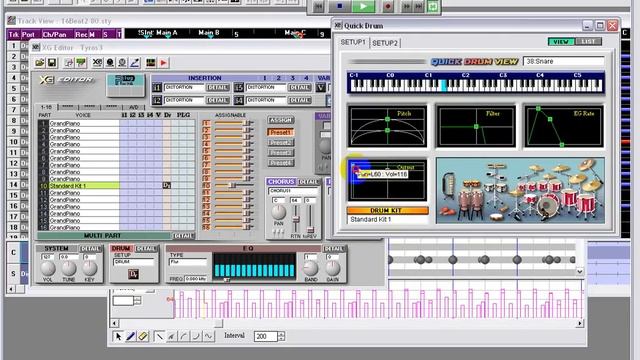Activate Preset1 assignable button
This screenshot has height=360, width=640.
(280, 132)
